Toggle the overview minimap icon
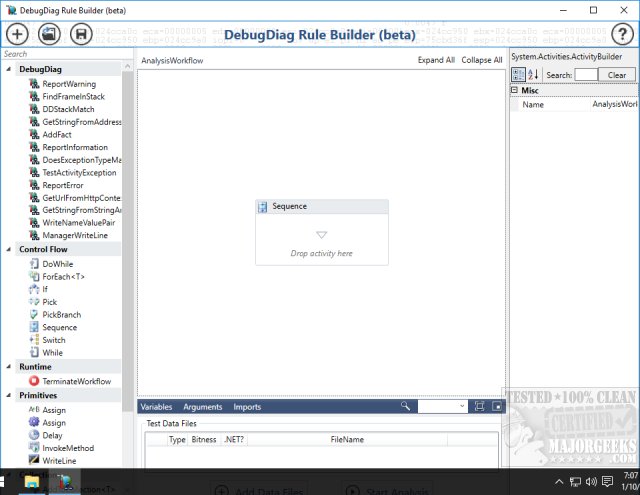Viewport: 640px width, 495px height. click(497, 406)
